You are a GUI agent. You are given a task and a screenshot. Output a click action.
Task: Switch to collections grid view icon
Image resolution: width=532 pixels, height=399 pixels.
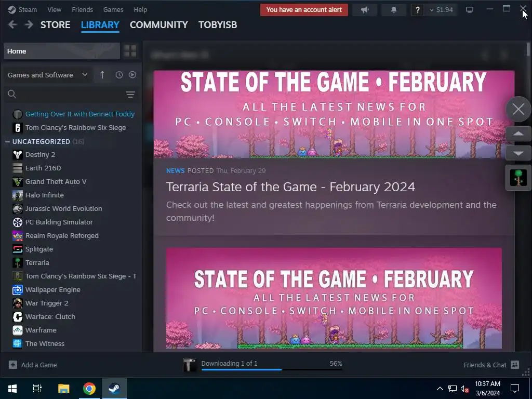130,51
